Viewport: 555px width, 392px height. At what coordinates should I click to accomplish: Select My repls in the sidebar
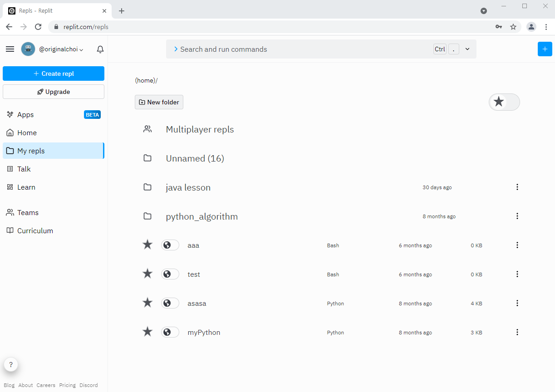54,151
